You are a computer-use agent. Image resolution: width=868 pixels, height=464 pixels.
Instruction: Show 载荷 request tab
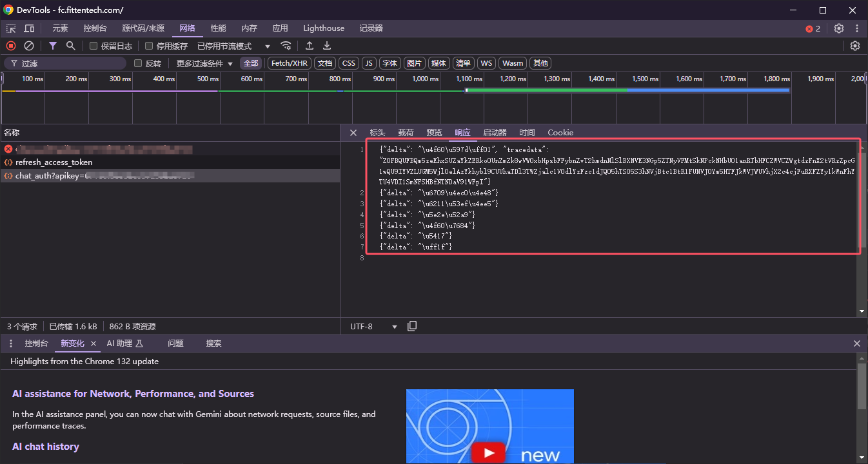[x=406, y=133]
